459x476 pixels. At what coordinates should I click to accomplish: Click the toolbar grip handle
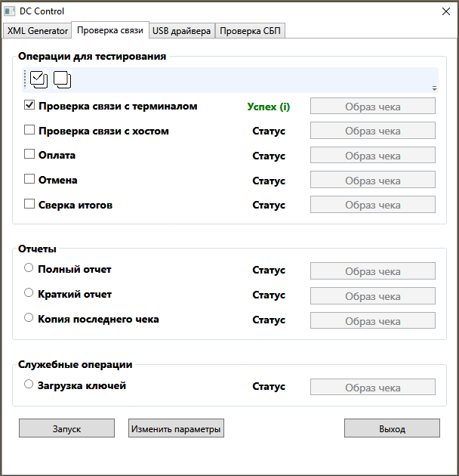(x=25, y=78)
